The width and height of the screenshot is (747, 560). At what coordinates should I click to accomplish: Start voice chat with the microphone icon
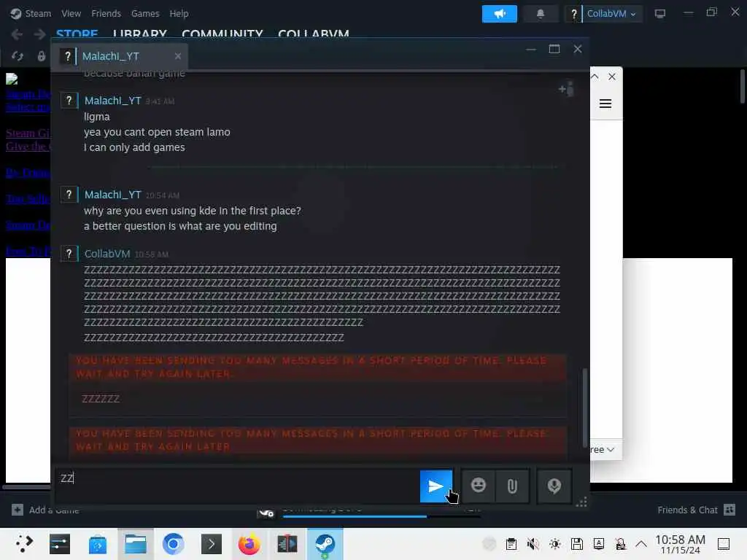click(x=554, y=486)
